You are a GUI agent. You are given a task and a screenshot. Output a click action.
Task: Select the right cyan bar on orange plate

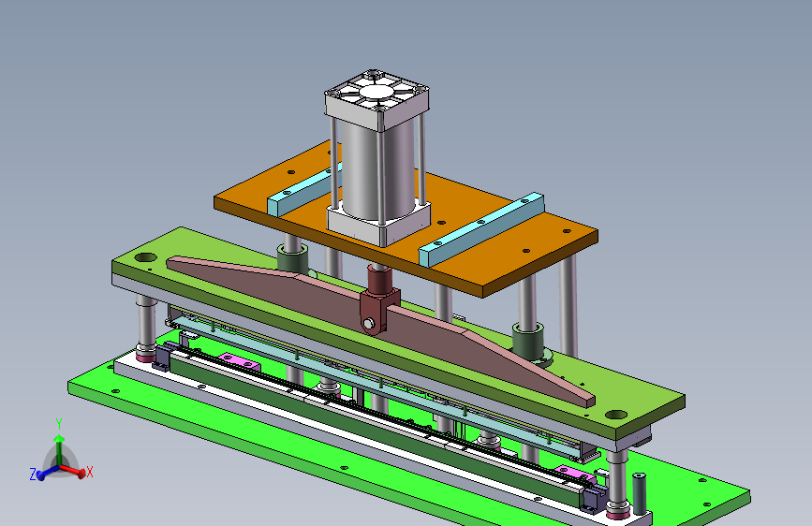tap(481, 229)
